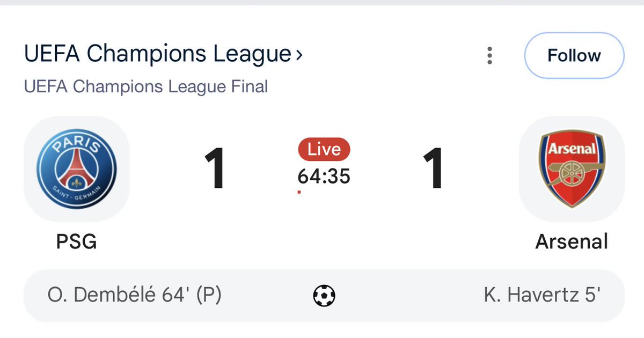Click PSG's score of 1
The width and height of the screenshot is (644, 338).
216,169
